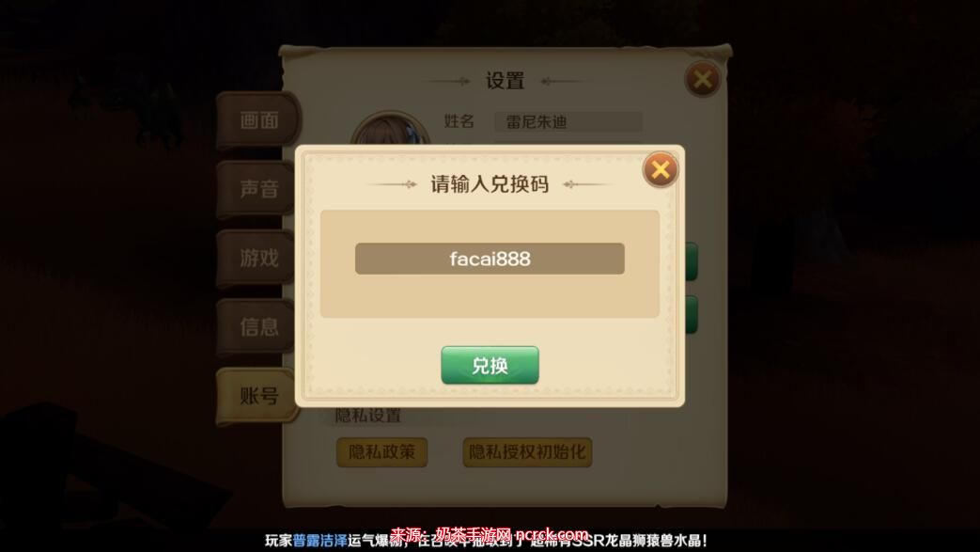
Task: Click the green 兑换 redeem button
Action: pos(490,366)
